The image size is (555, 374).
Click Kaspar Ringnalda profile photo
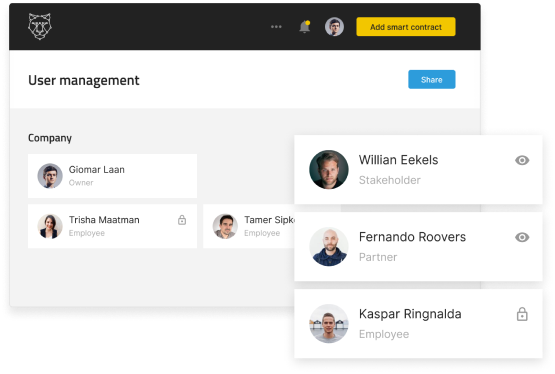[x=328, y=323]
